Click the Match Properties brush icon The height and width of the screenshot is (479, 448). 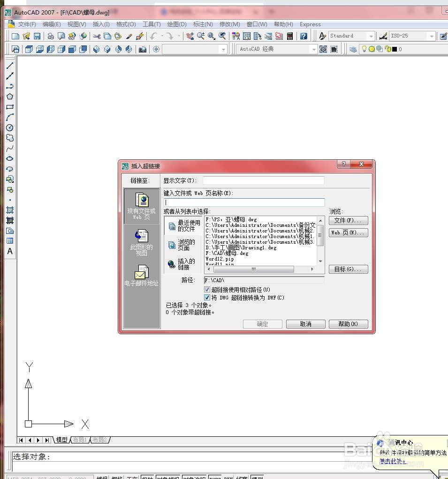tap(129, 36)
